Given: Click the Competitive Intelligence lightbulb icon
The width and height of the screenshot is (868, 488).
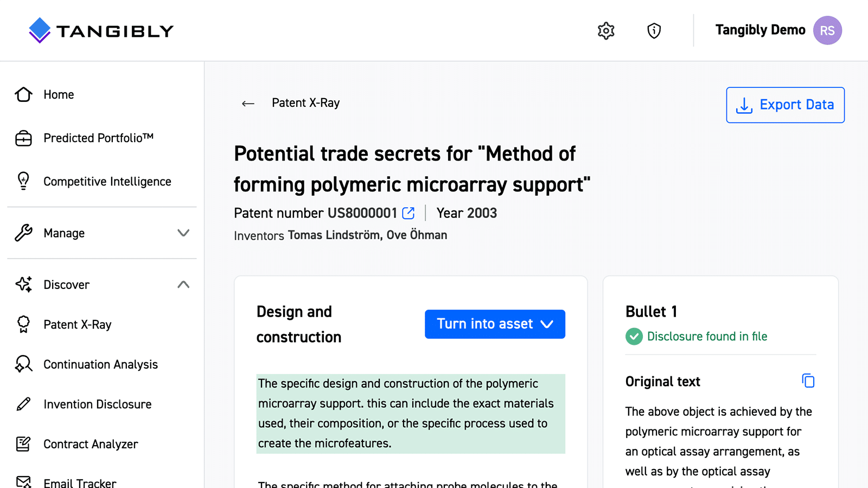Looking at the screenshot, I should (x=23, y=181).
